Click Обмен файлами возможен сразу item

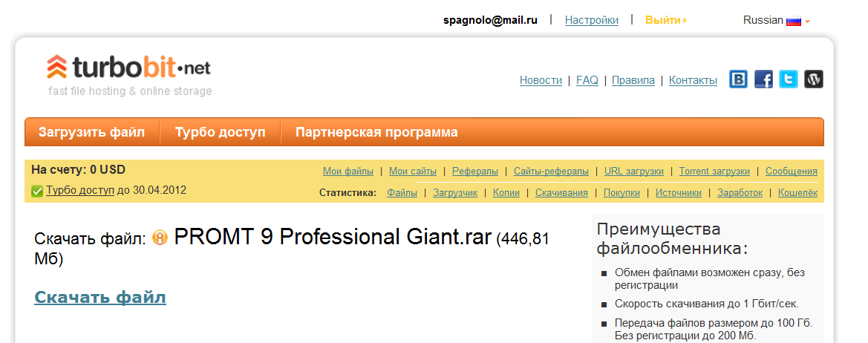point(710,279)
